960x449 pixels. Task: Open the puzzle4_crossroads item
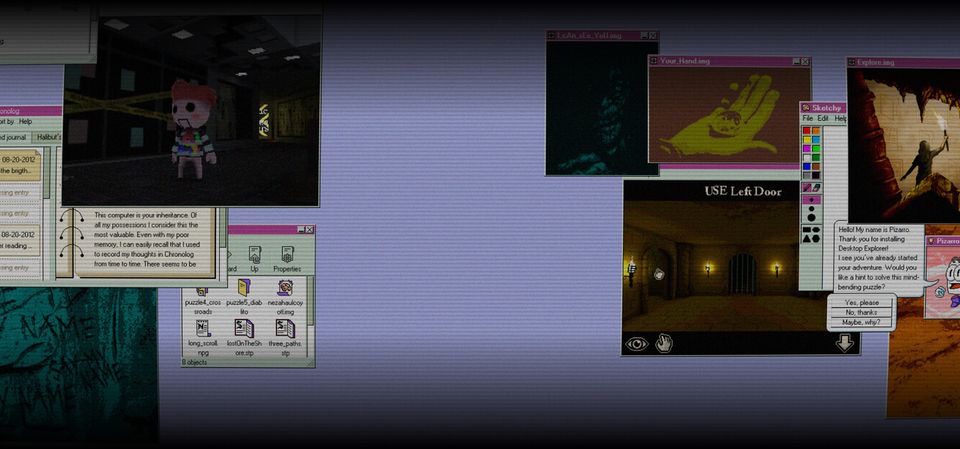(203, 300)
